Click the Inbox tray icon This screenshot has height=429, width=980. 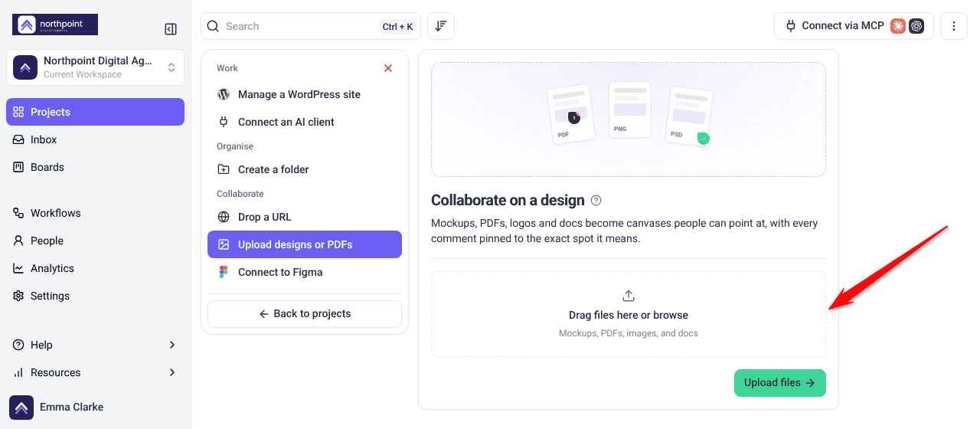click(18, 139)
